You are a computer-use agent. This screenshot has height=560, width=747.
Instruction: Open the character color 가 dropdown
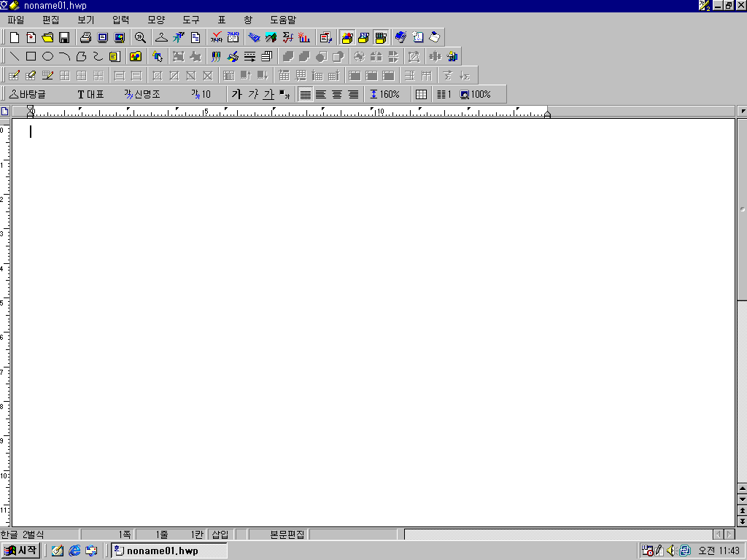click(x=285, y=94)
